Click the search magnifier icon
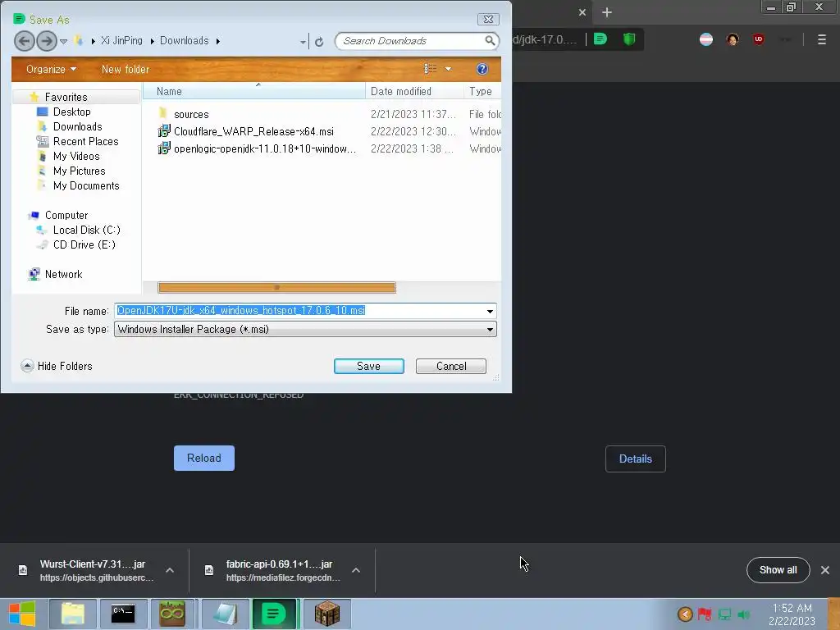This screenshot has height=630, width=840. 490,41
